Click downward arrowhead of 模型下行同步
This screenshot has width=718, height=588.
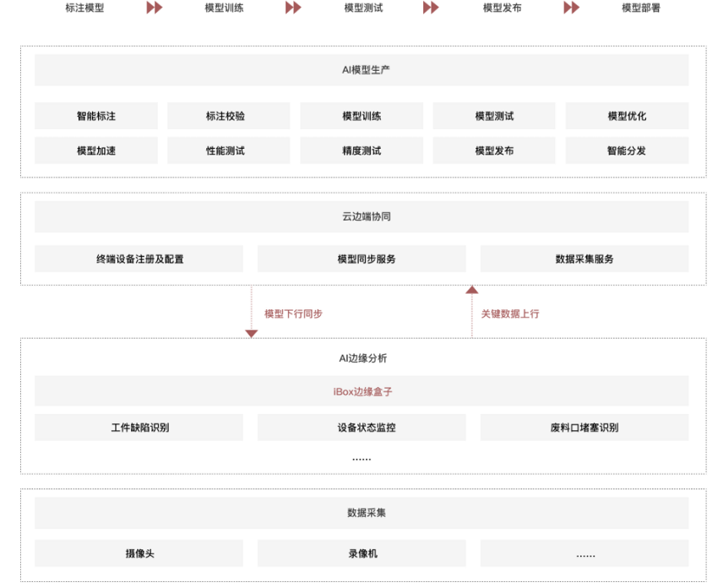[x=252, y=334]
